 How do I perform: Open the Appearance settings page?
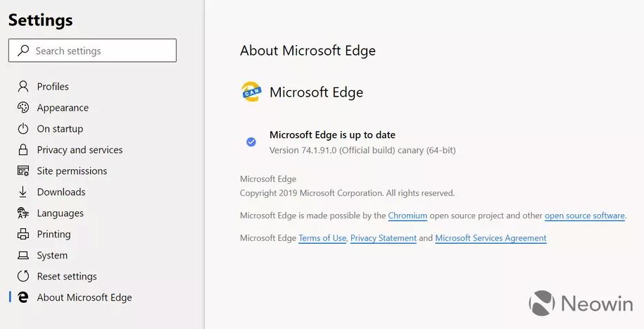(x=63, y=108)
